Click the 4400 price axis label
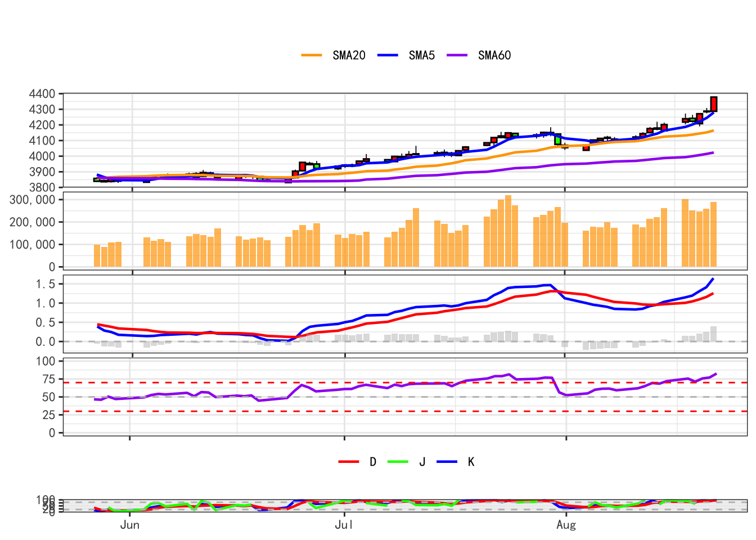756x540 pixels. 42,94
